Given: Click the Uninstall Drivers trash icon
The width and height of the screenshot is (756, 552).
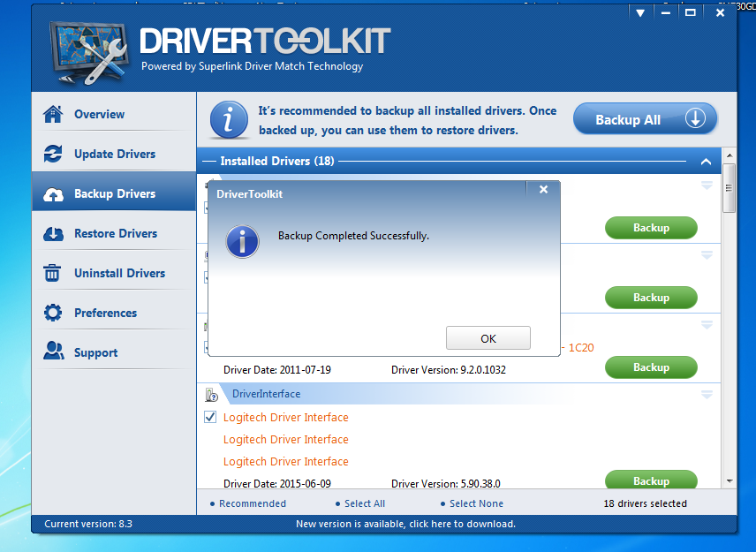Looking at the screenshot, I should click(x=53, y=273).
